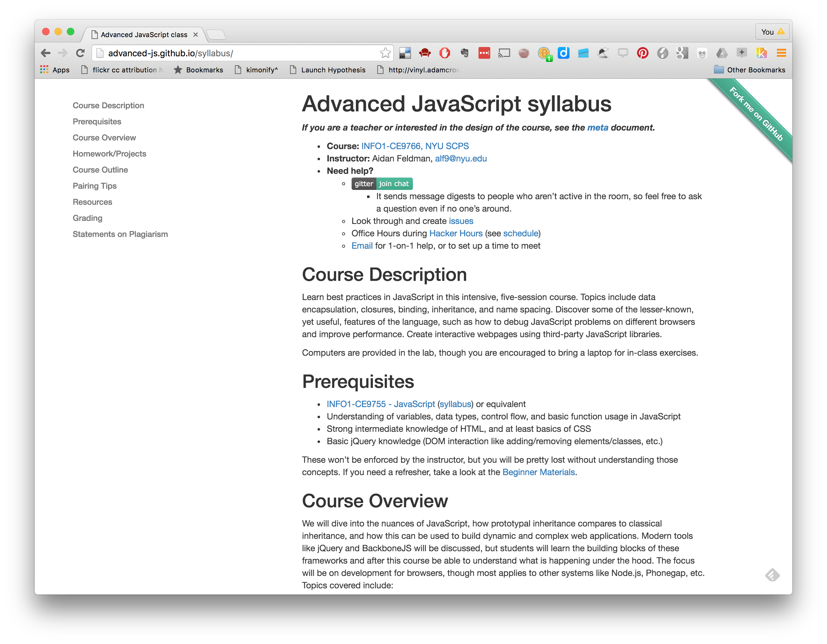Open the Evernote elephant extension
Image resolution: width=827 pixels, height=644 pixels.
pyautogui.click(x=464, y=53)
